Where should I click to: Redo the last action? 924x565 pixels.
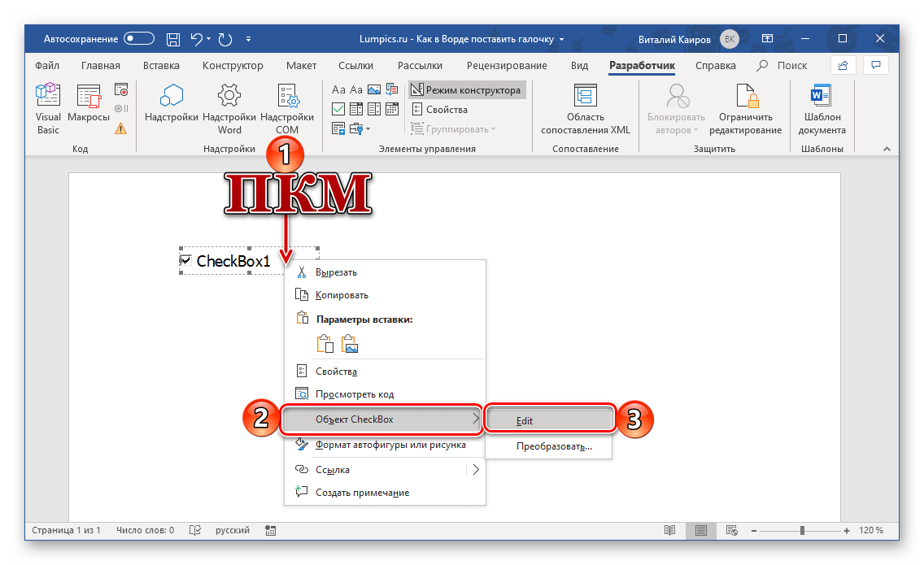click(224, 40)
